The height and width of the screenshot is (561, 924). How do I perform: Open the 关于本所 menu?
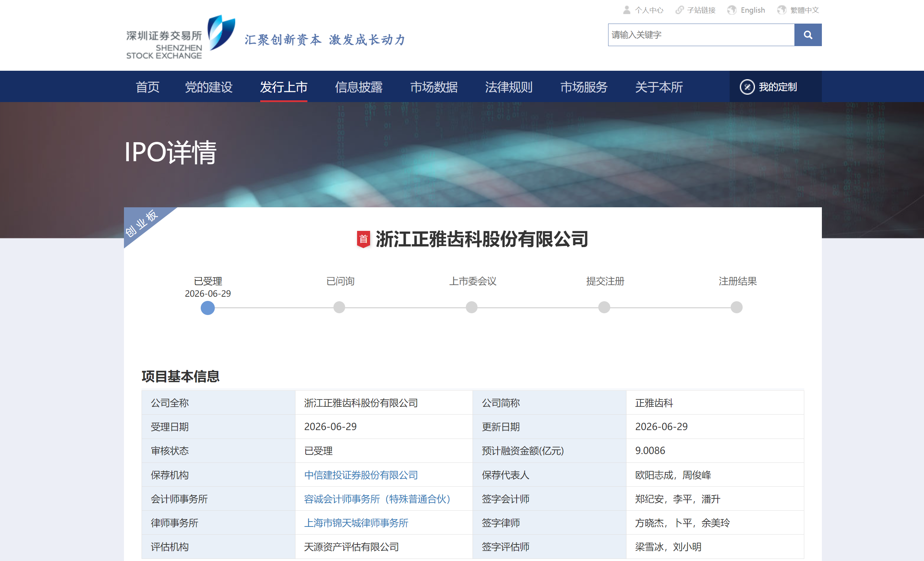click(x=659, y=87)
